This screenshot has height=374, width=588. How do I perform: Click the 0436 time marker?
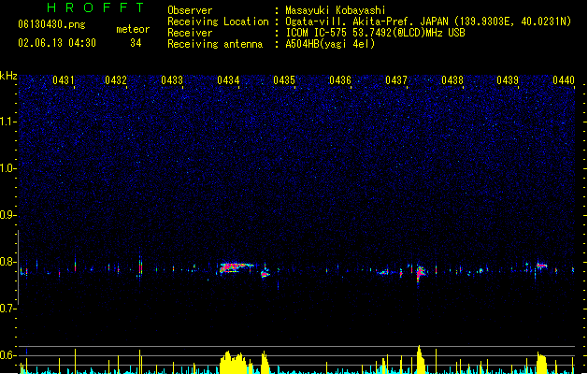(x=339, y=80)
